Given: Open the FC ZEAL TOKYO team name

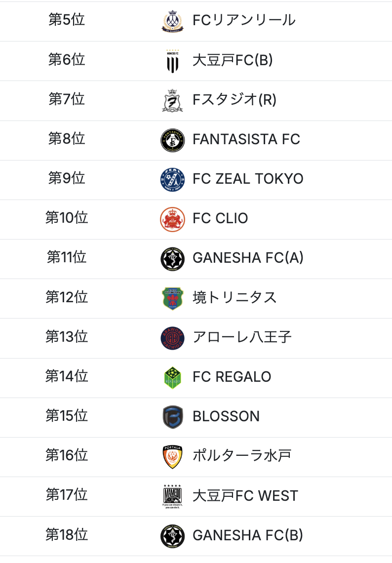Looking at the screenshot, I should tap(248, 179).
